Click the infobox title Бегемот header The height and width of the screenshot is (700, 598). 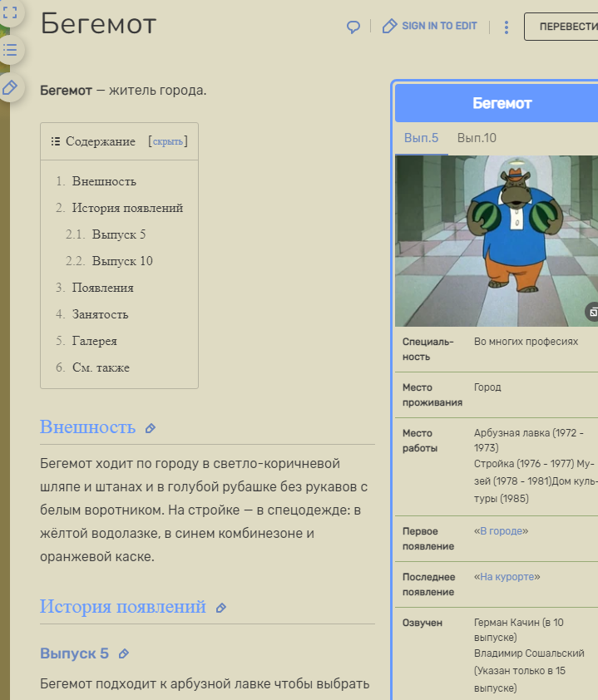click(x=502, y=103)
